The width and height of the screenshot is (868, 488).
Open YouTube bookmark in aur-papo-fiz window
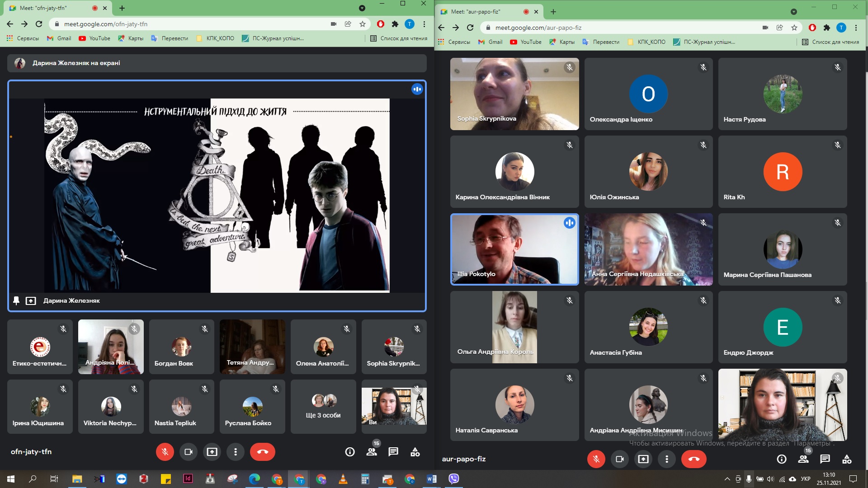(x=526, y=42)
